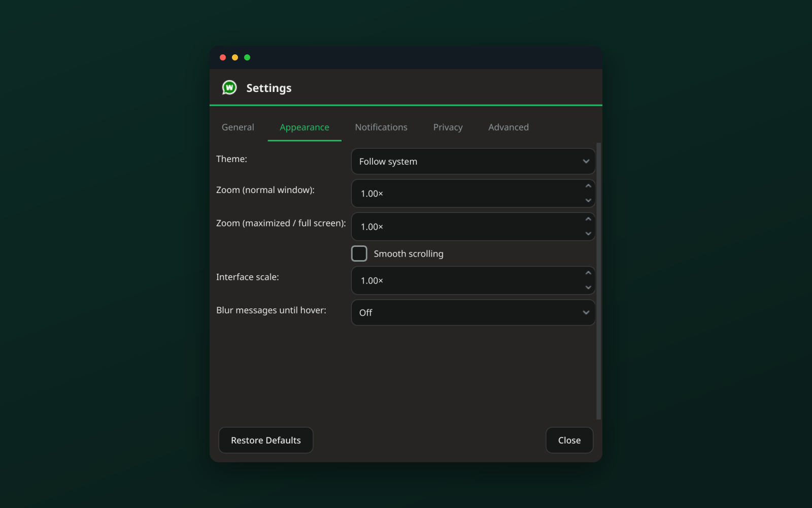Go to the Privacy tab
Screen dimensions: 812x508
click(x=448, y=128)
